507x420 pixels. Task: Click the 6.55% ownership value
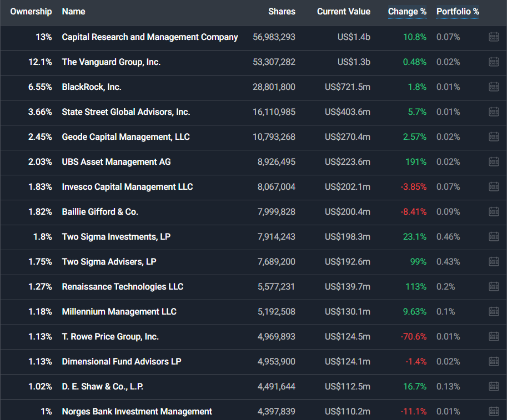click(40, 87)
